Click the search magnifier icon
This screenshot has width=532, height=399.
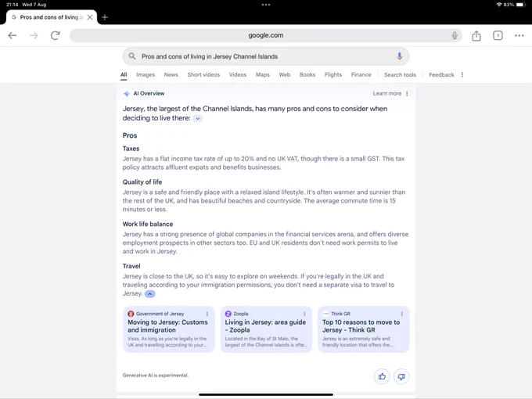(x=132, y=56)
